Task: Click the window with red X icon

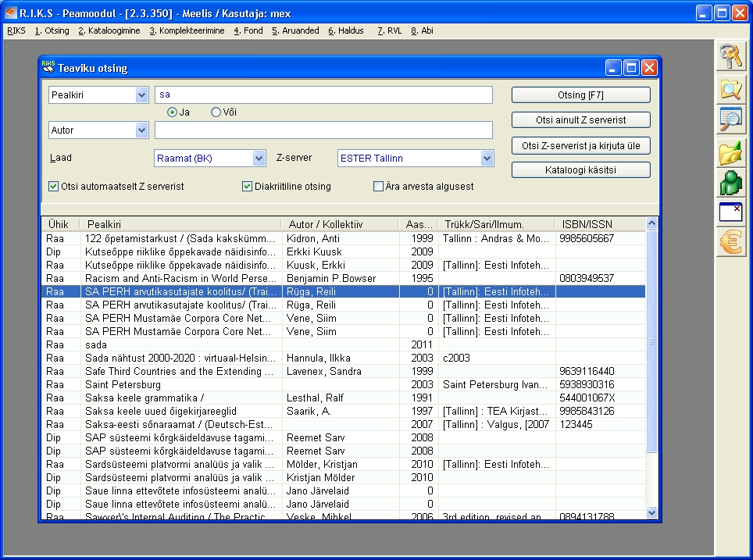Action: [732, 213]
